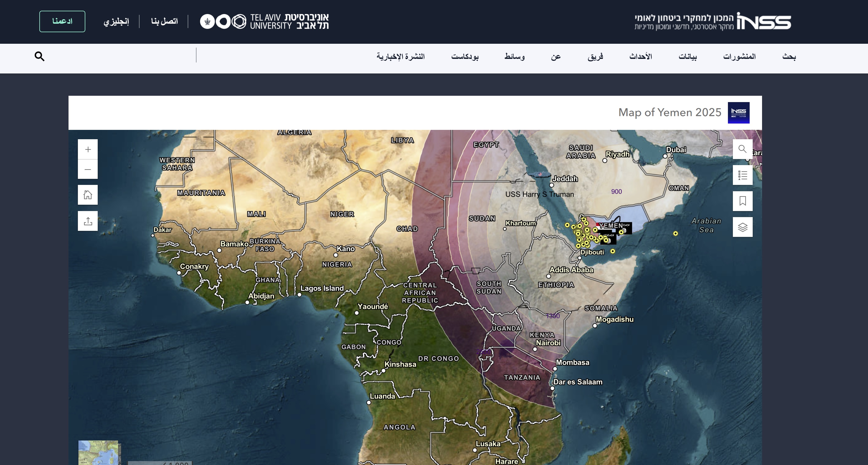Click the Dubai city label
Screen dimensions: 868x465
(676, 150)
